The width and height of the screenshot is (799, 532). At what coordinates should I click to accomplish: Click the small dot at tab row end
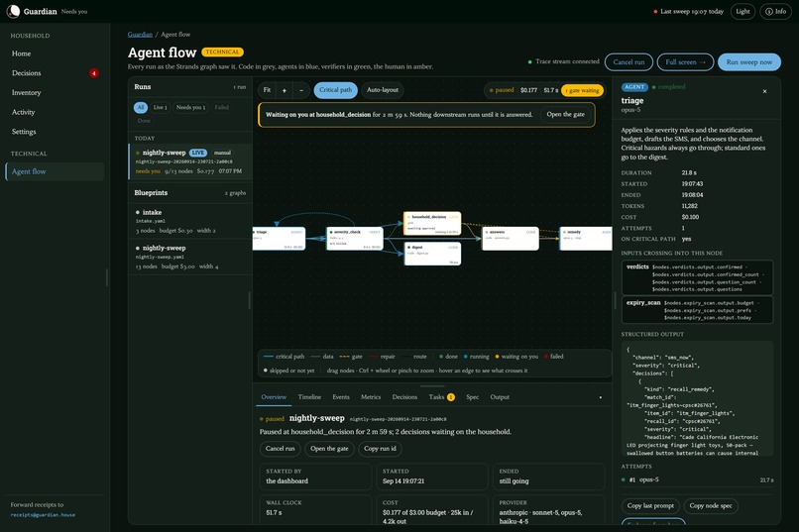601,397
